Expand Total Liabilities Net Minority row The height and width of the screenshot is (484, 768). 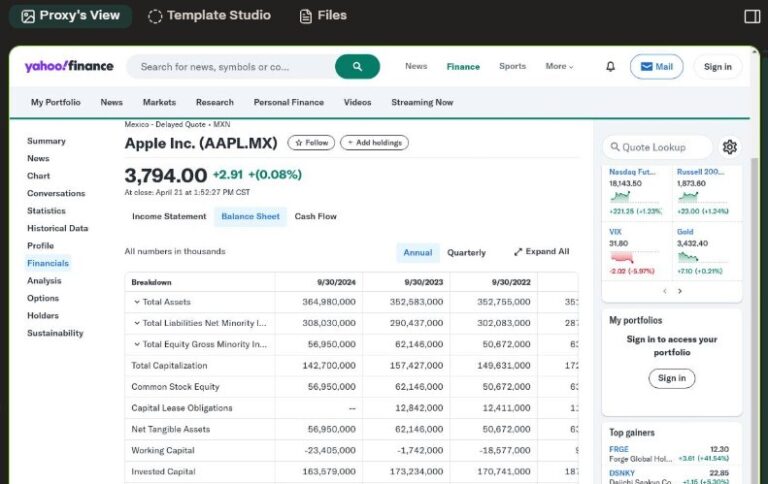[200, 323]
